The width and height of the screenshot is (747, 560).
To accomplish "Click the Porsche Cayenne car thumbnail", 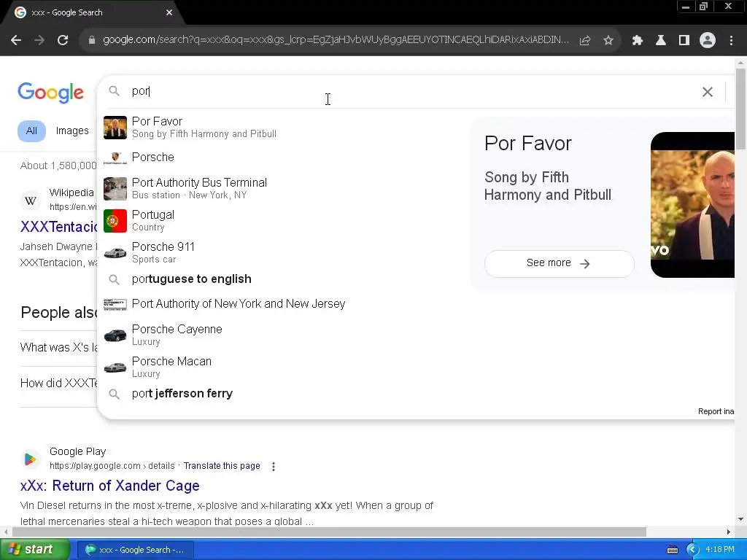I will tap(115, 335).
